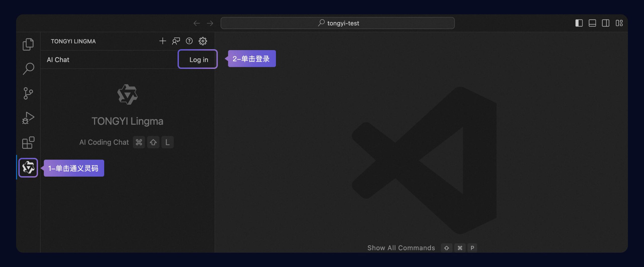Open Tongyi Lingma feedback via the person icon
The width and height of the screenshot is (644, 267).
point(176,41)
